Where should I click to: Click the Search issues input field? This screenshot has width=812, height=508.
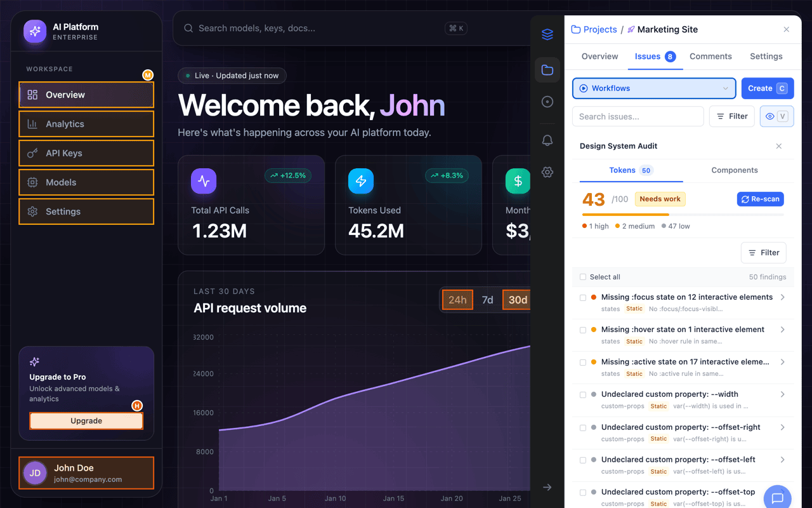coord(638,116)
